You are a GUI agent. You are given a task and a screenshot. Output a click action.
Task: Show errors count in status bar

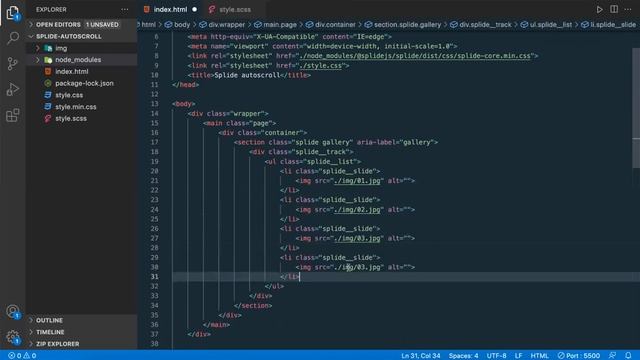pyautogui.click(x=14, y=356)
